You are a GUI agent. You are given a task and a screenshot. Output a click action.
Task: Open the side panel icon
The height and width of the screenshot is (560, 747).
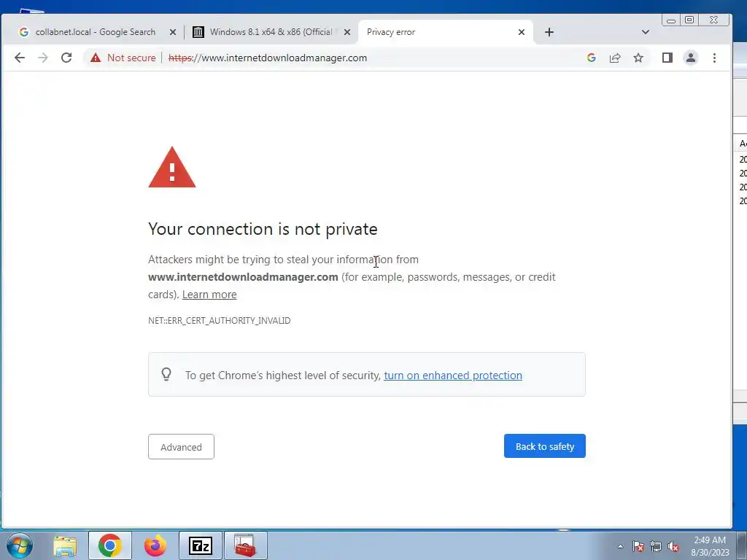click(x=667, y=58)
